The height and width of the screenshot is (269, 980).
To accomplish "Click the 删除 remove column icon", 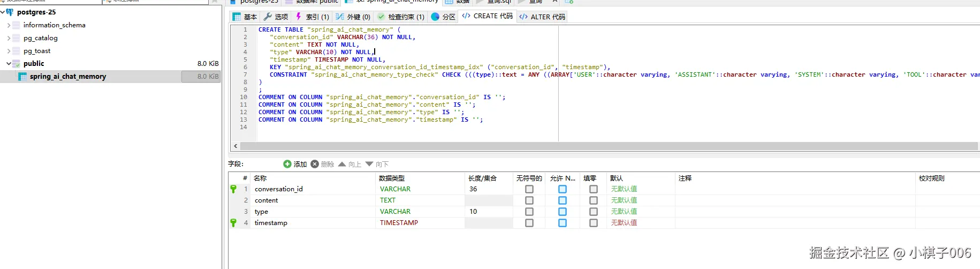I will (315, 164).
